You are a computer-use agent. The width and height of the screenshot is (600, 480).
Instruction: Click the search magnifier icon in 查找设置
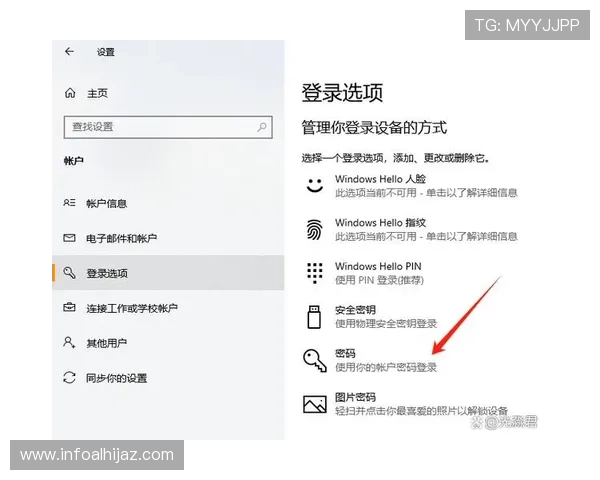[x=262, y=127]
